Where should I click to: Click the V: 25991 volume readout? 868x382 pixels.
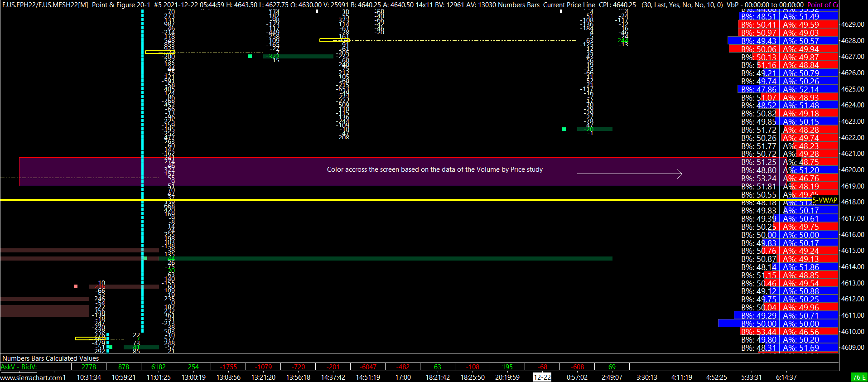coord(336,5)
